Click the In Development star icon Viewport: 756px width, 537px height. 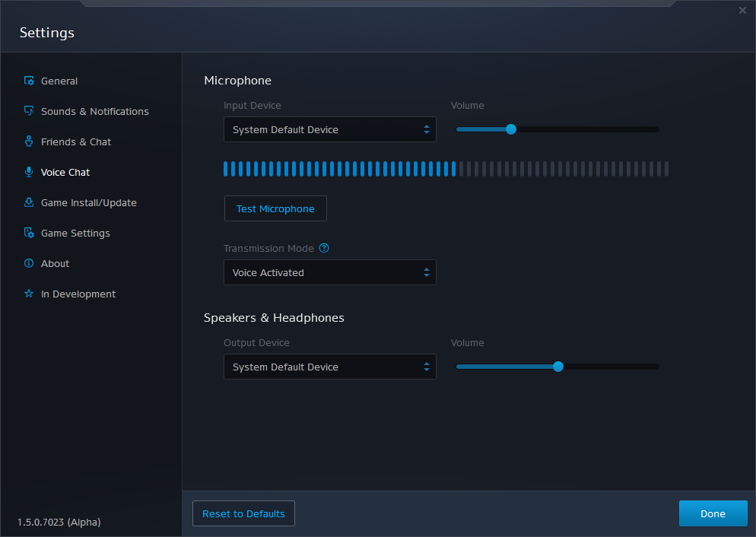tap(29, 294)
